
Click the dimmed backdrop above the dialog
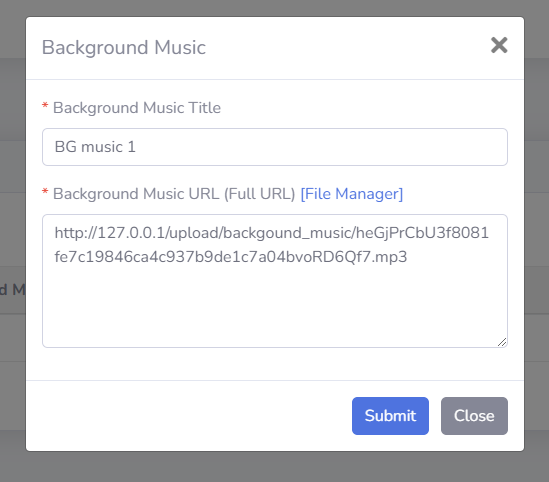274,8
